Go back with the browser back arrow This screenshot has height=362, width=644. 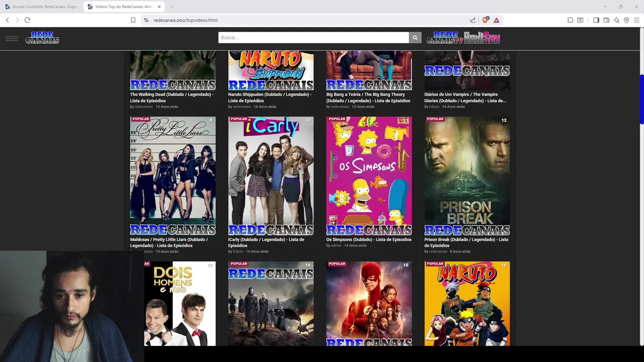tap(7, 20)
